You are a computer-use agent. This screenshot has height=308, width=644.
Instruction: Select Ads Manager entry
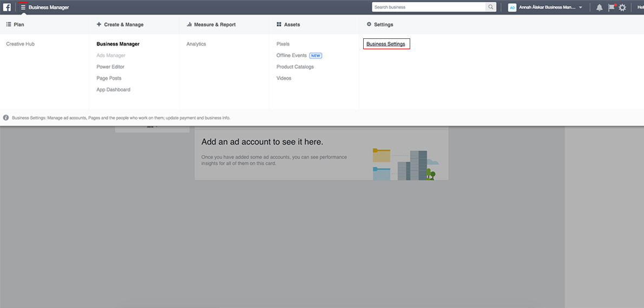(x=111, y=55)
